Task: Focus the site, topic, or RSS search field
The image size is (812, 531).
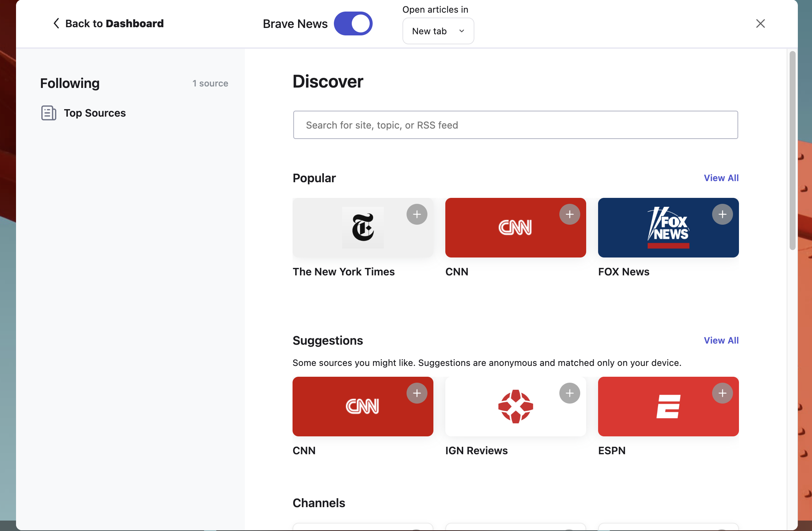Action: point(515,125)
